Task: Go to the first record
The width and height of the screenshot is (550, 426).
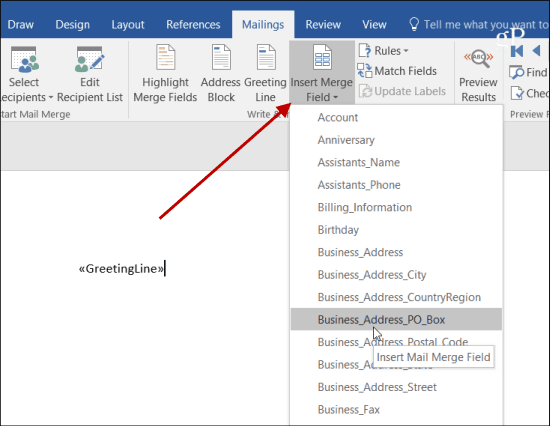Action: pyautogui.click(x=517, y=51)
